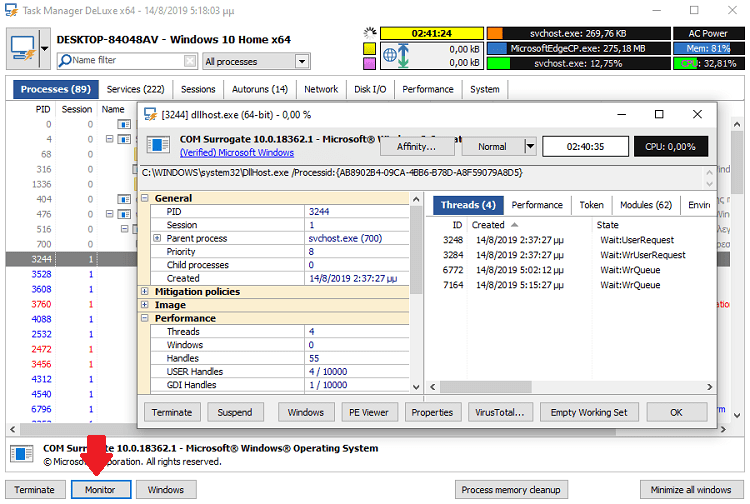Open the Modules (62) tab
Viewport: 750px width, 504px height.
click(646, 205)
